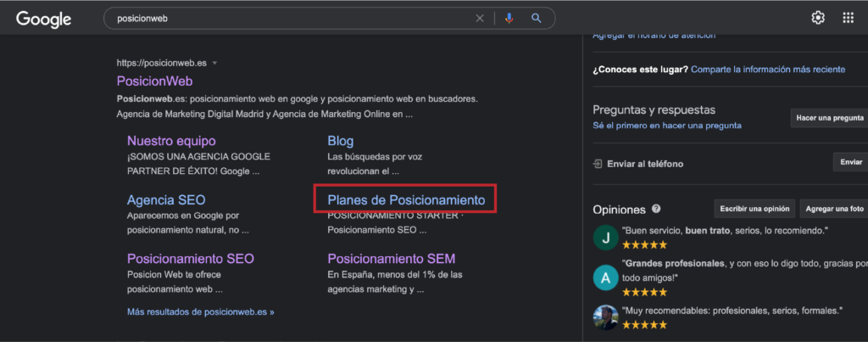Screen dimensions: 868x342
Task: Open the photo avatar of the third reviewer
Action: [605, 317]
